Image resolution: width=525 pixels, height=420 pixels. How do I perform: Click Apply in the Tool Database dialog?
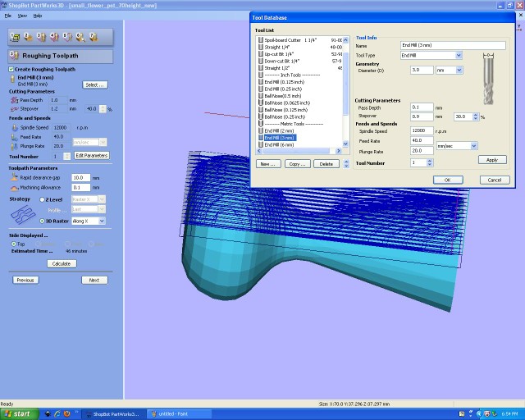pos(491,160)
